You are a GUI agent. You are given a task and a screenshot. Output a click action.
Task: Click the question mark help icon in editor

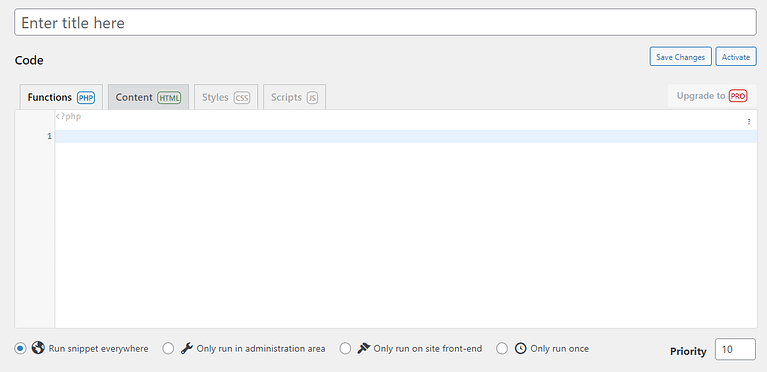click(x=749, y=122)
